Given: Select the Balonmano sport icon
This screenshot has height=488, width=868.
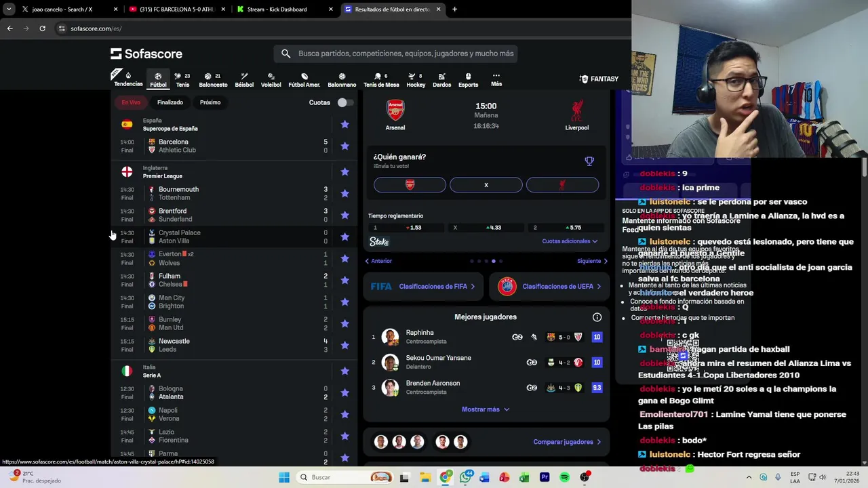Looking at the screenshot, I should click(x=342, y=80).
